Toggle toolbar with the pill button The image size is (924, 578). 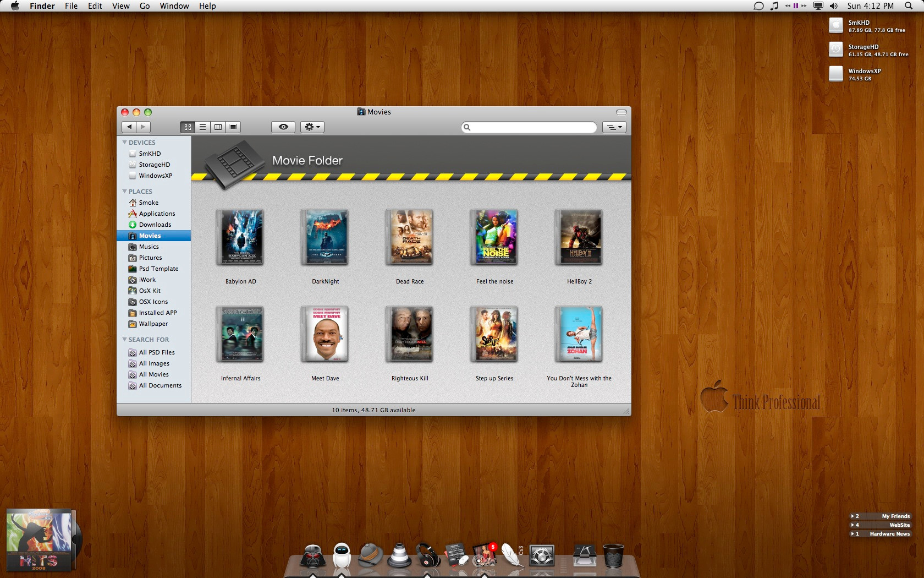621,112
